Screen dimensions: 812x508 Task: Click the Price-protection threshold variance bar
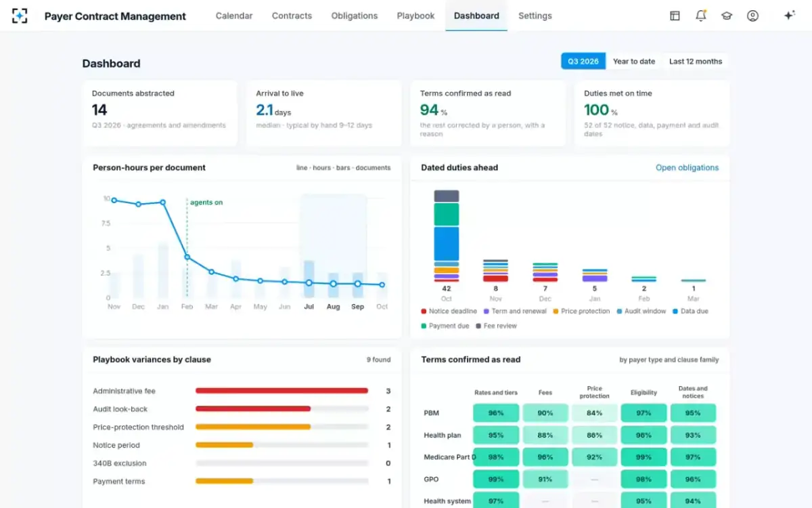tap(253, 427)
